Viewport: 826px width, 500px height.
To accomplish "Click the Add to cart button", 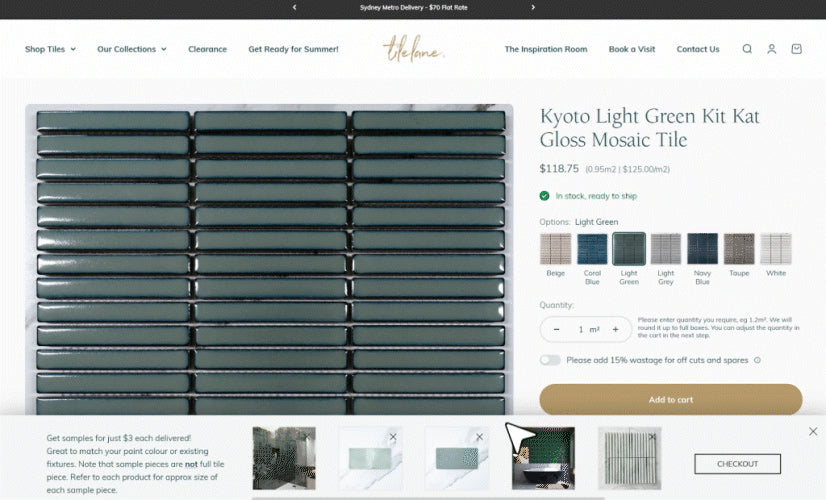I will click(x=670, y=400).
